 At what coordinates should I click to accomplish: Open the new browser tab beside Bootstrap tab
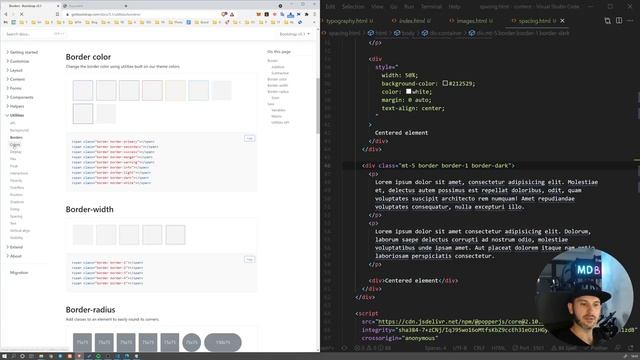tap(94, 6)
